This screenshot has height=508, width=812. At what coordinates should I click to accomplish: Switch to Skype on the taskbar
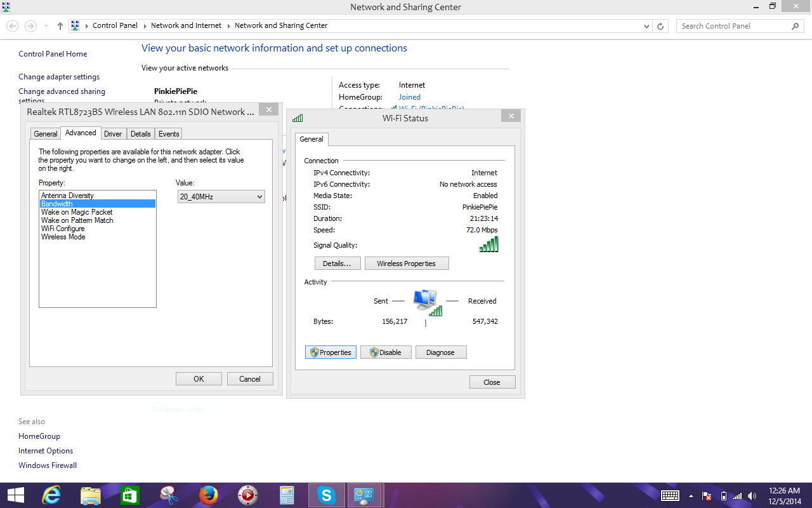pyautogui.click(x=326, y=495)
